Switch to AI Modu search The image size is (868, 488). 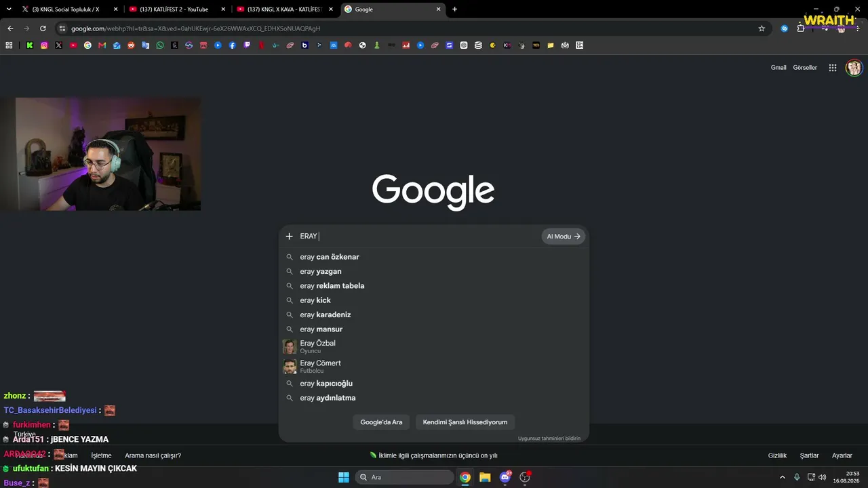pyautogui.click(x=564, y=237)
